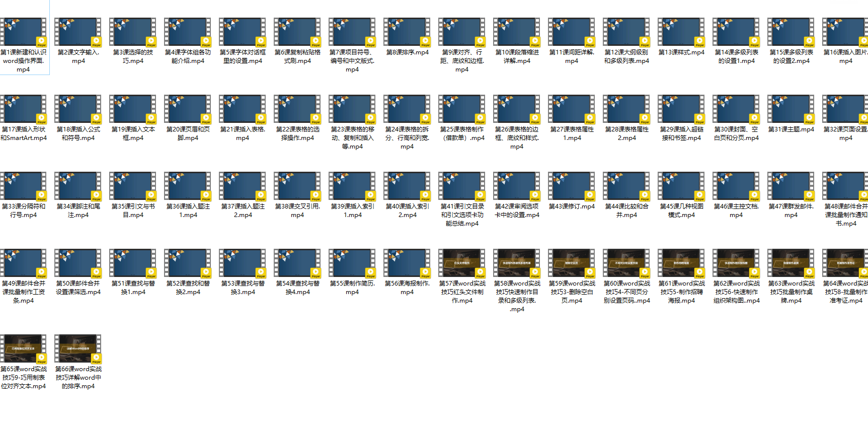
Task: Click file name 第54课查找与替换4.mp4
Action: [297, 288]
